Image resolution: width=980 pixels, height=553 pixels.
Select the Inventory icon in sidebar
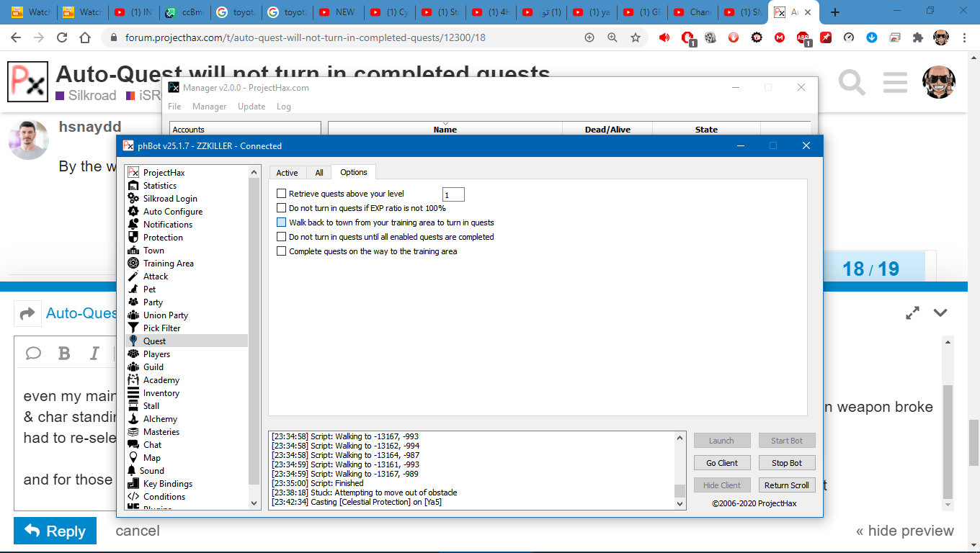[133, 393]
